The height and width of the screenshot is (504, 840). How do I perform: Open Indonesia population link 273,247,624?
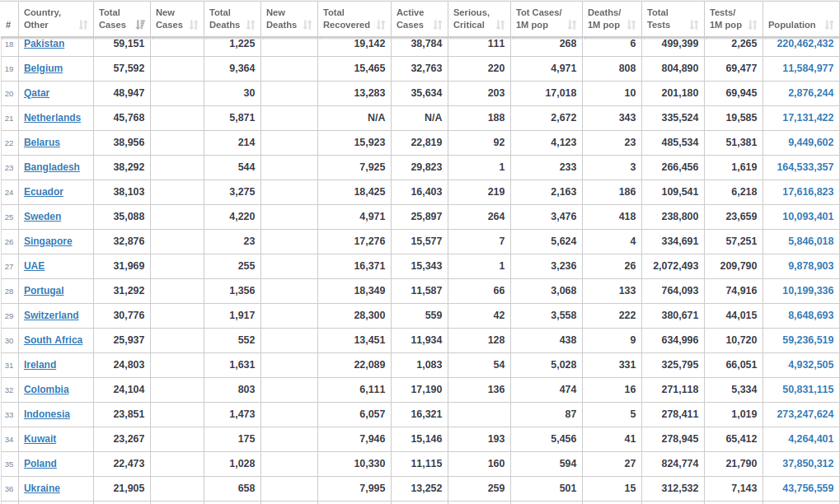805,414
